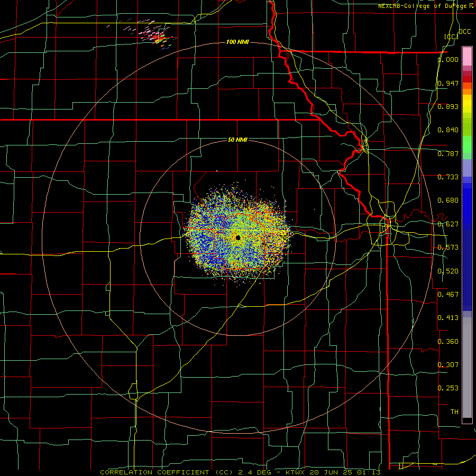Click the [CC] label above the color bar
This screenshot has height=476, width=476.
(451, 36)
